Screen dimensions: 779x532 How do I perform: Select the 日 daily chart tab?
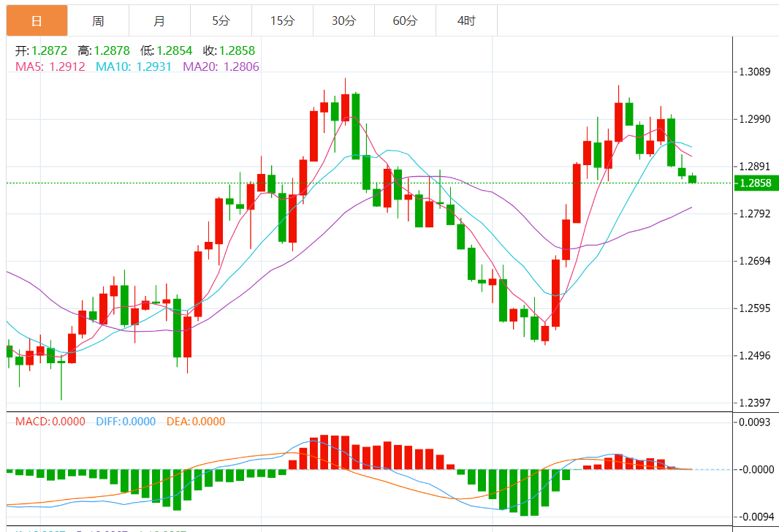(x=37, y=21)
